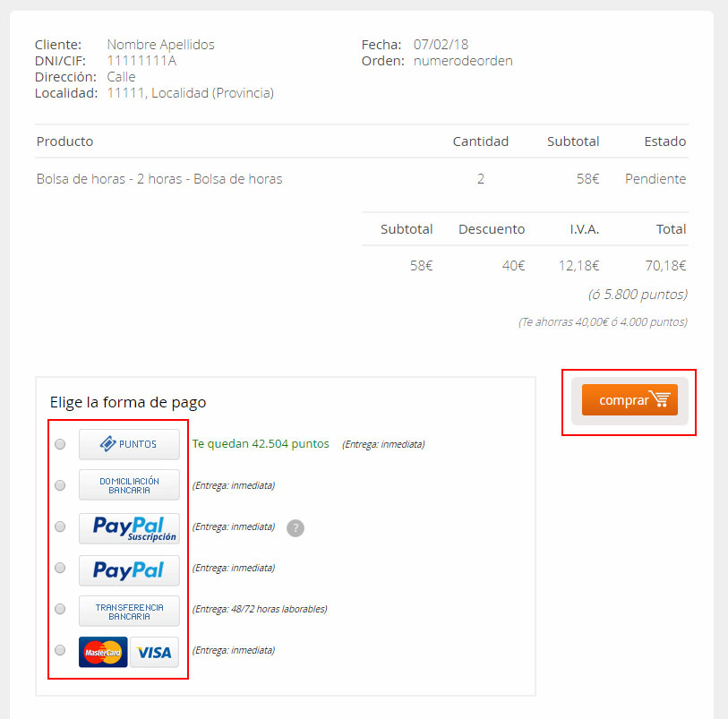Click the PayPal Suscripción logo
The image size is (728, 719).
point(129,528)
